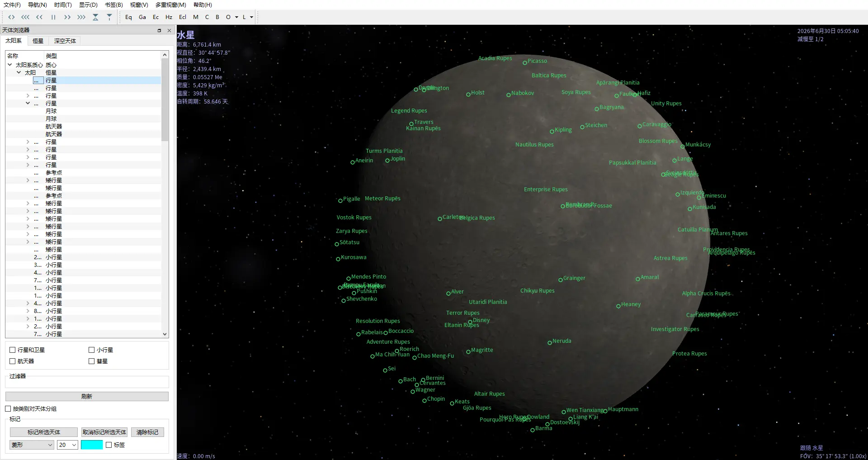This screenshot has height=460, width=868.
Task: Open the 导航(N) menu
Action: (37, 5)
